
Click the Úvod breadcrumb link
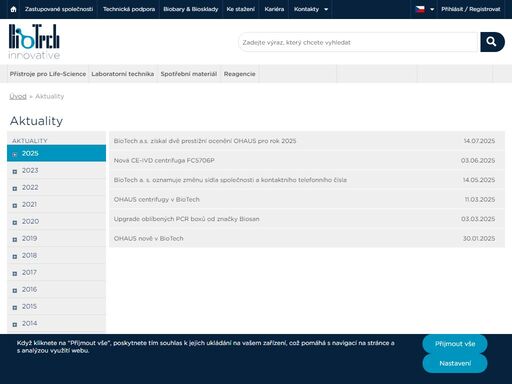(18, 96)
